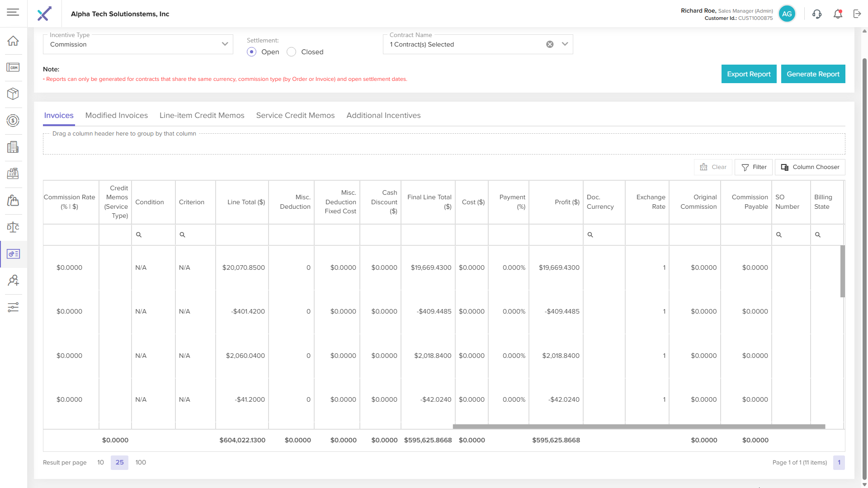
Task: Expand the Incentive Type dropdown
Action: click(x=225, y=44)
